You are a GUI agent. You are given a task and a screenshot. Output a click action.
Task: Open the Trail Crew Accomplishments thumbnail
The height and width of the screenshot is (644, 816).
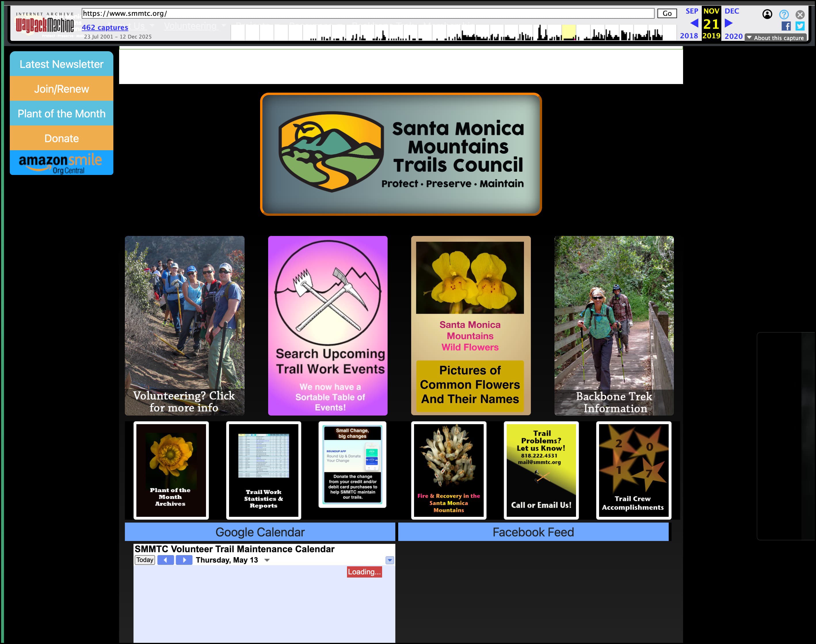tap(633, 470)
